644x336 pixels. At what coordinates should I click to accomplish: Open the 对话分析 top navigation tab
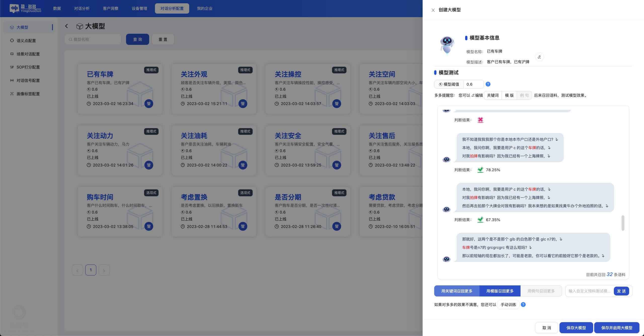tap(82, 8)
